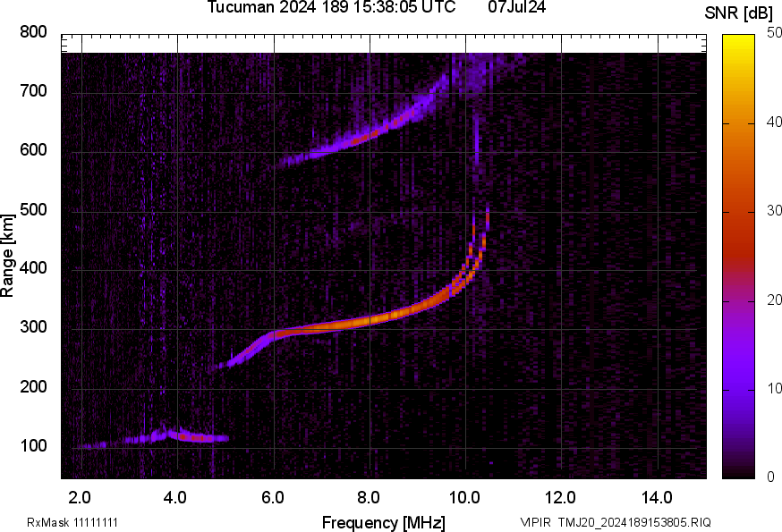782x532 pixels.
Task: Click the x-axis tick label '14.0'
Action: (x=657, y=497)
